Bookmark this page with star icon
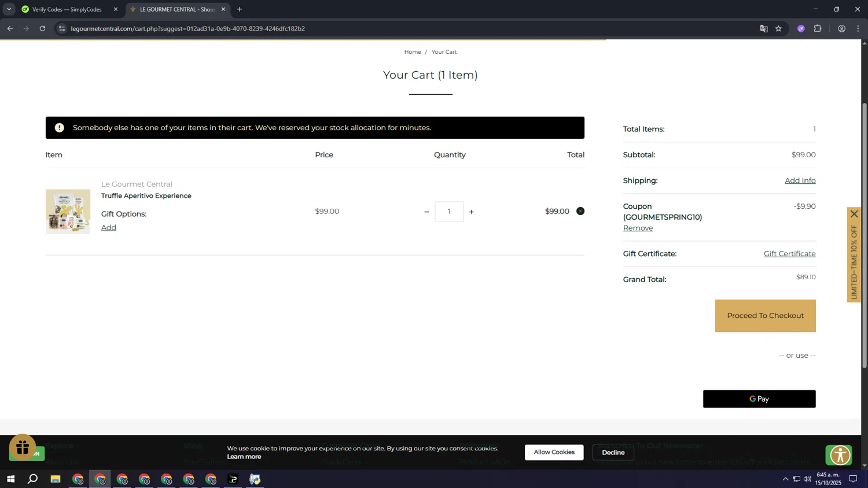This screenshot has height=488, width=868. 779,28
